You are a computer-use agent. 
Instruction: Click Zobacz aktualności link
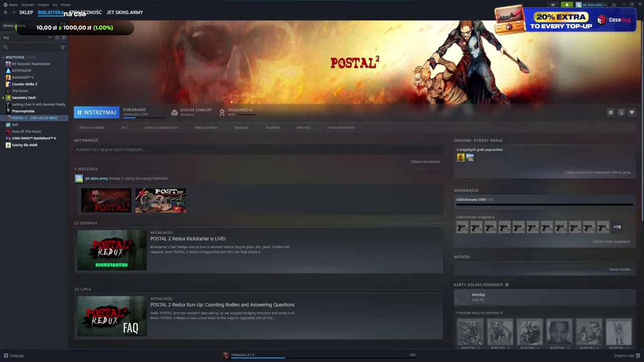pos(425,161)
